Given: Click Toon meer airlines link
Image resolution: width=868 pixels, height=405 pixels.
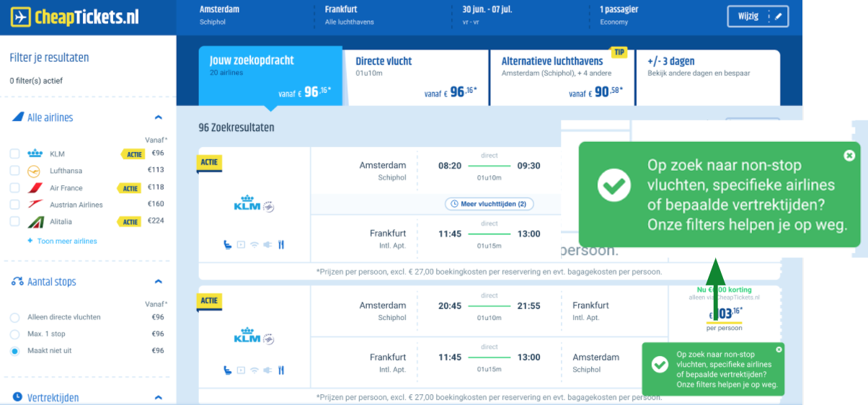Looking at the screenshot, I should point(66,241).
